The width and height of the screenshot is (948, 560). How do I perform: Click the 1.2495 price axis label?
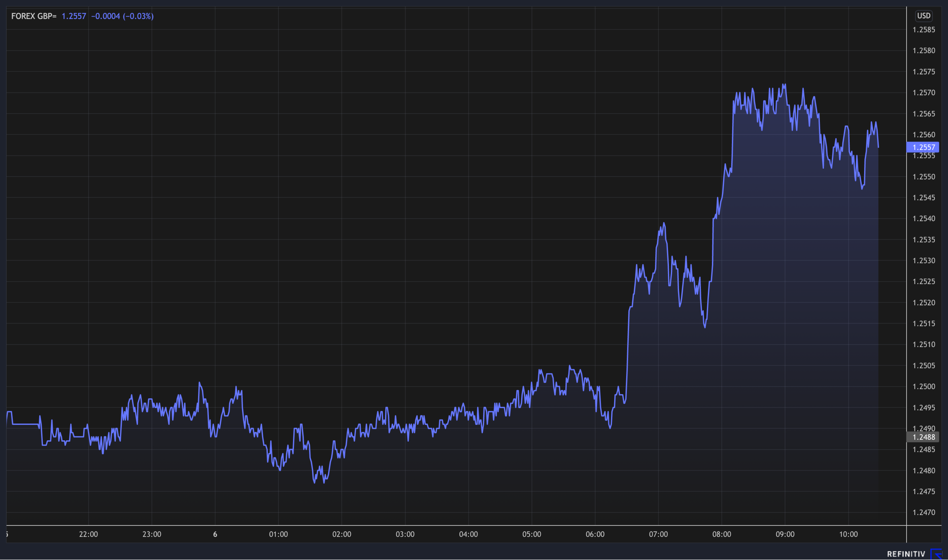(x=924, y=408)
